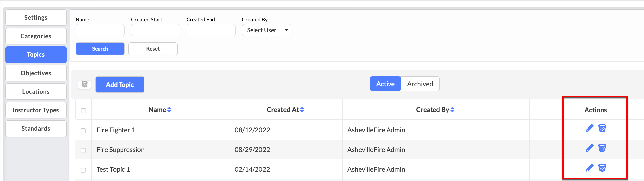Tick the Fire Suppression row checkbox
This screenshot has height=181, width=644.
pos(83,150)
